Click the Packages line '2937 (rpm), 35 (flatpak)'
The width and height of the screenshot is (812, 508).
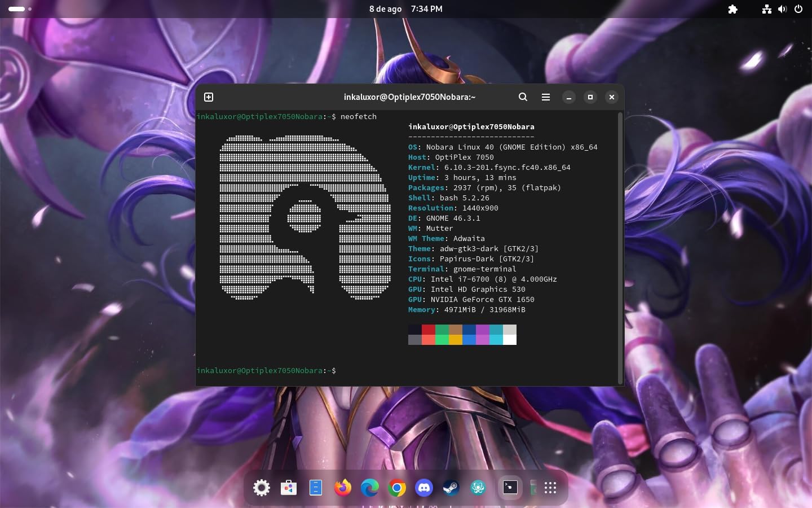(x=485, y=187)
